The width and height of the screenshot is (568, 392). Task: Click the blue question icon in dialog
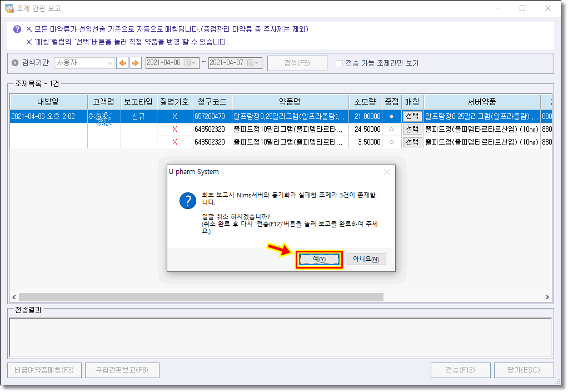188,201
